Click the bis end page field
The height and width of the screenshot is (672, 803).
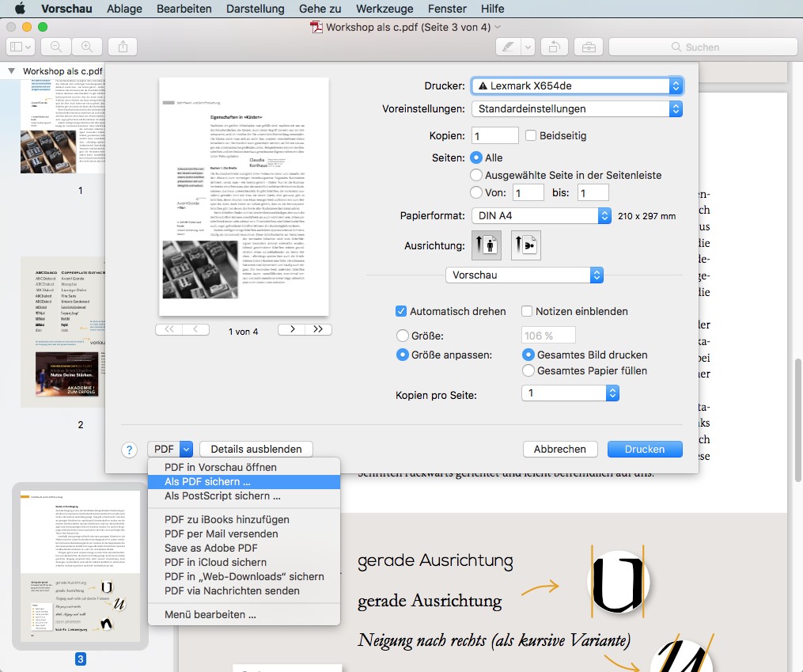tap(593, 192)
